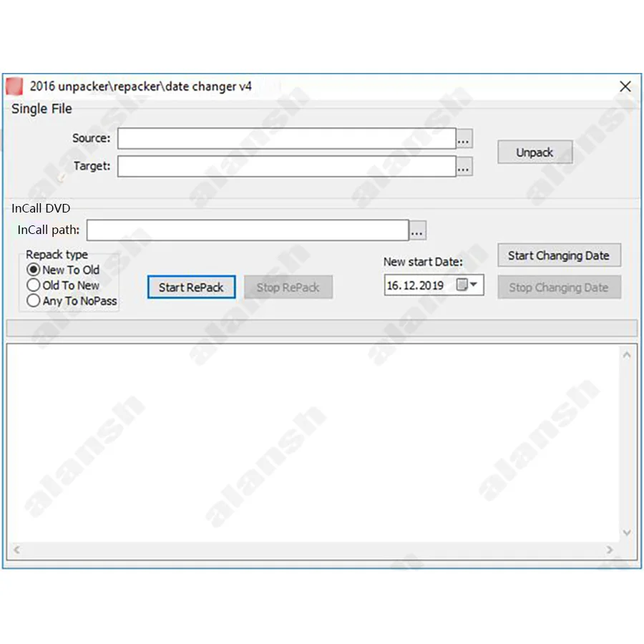Click the Start RePack button

click(191, 287)
